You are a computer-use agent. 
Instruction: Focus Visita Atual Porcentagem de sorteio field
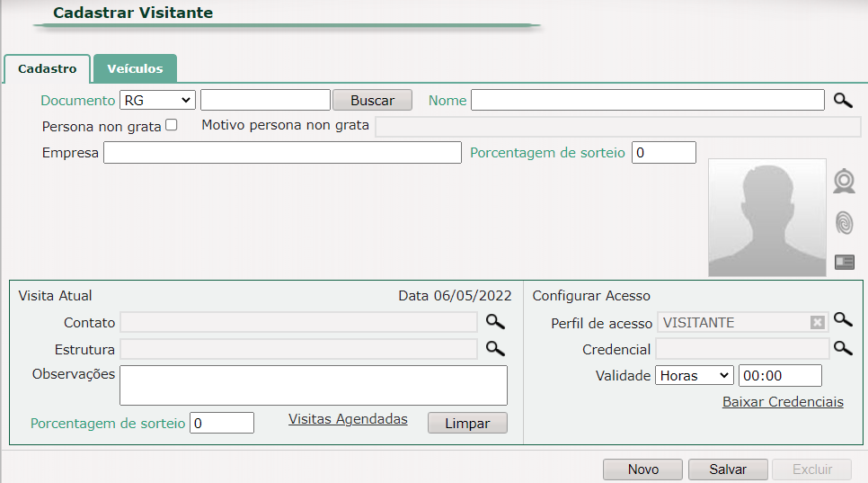222,423
